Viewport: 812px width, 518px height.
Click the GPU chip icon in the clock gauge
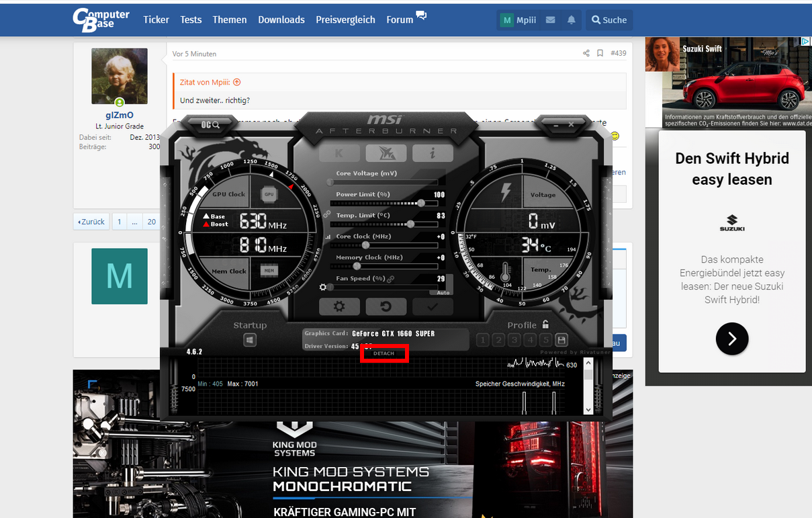269,194
